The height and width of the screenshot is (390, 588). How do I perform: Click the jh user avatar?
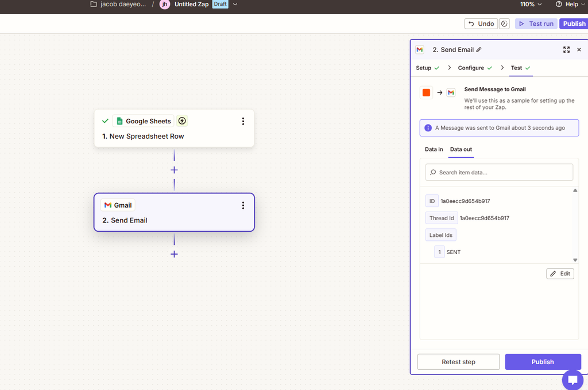(165, 4)
